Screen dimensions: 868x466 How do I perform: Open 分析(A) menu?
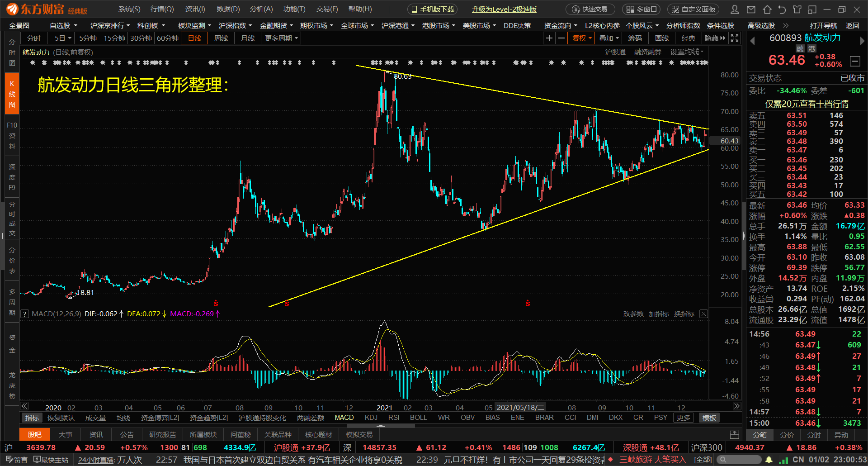261,10
